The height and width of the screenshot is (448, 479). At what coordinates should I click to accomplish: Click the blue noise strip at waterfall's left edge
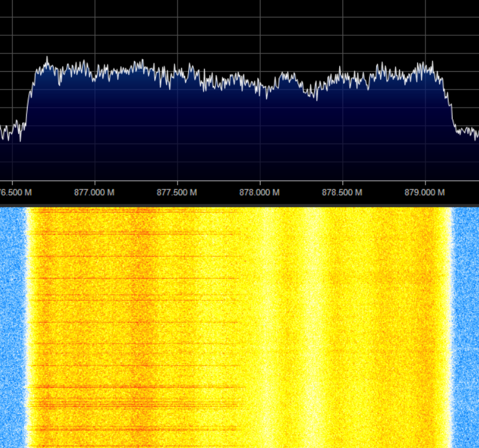tap(11, 327)
